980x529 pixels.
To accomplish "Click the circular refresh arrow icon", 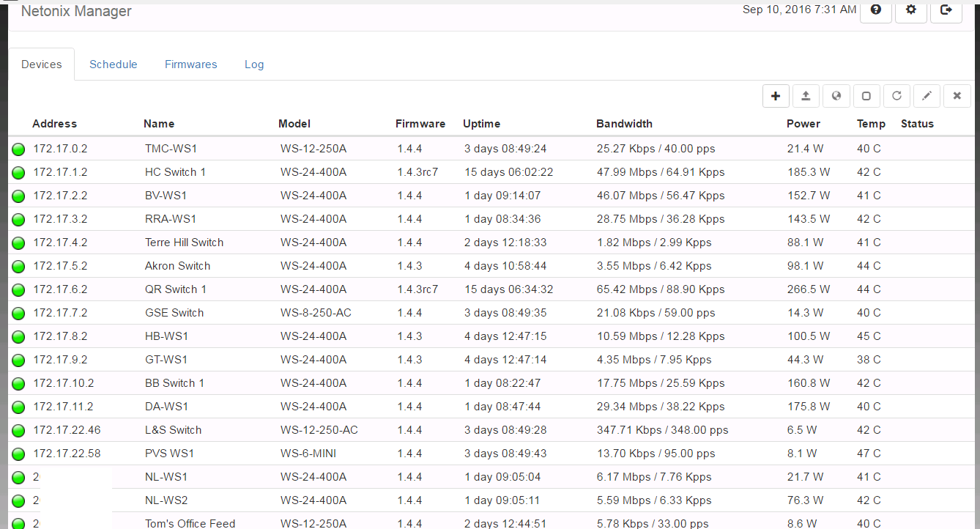I will 897,96.
